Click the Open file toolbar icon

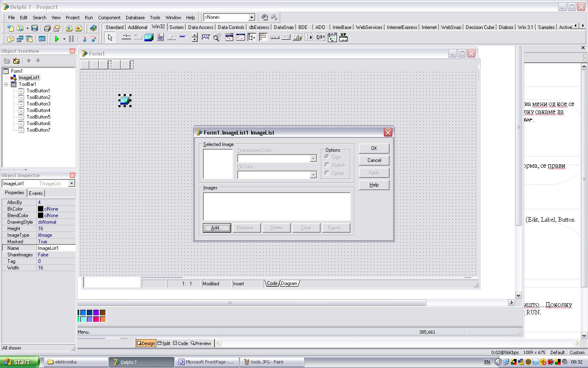20,28
